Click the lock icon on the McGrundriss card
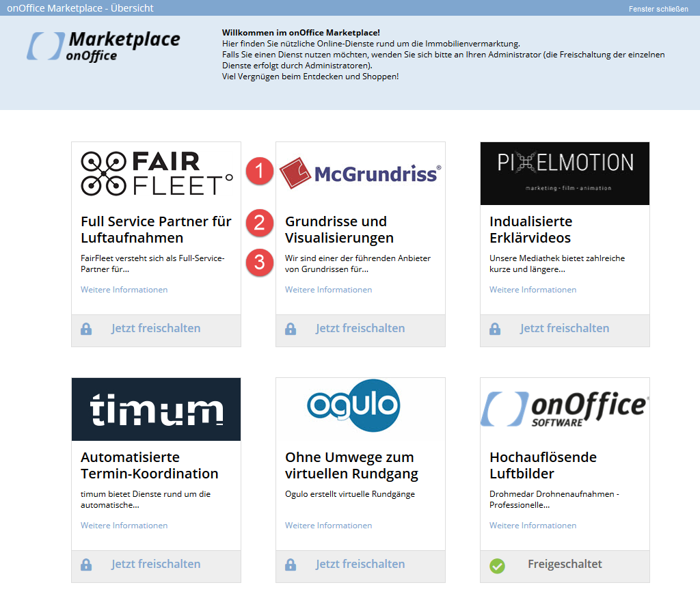This screenshot has width=700, height=611. point(291,329)
